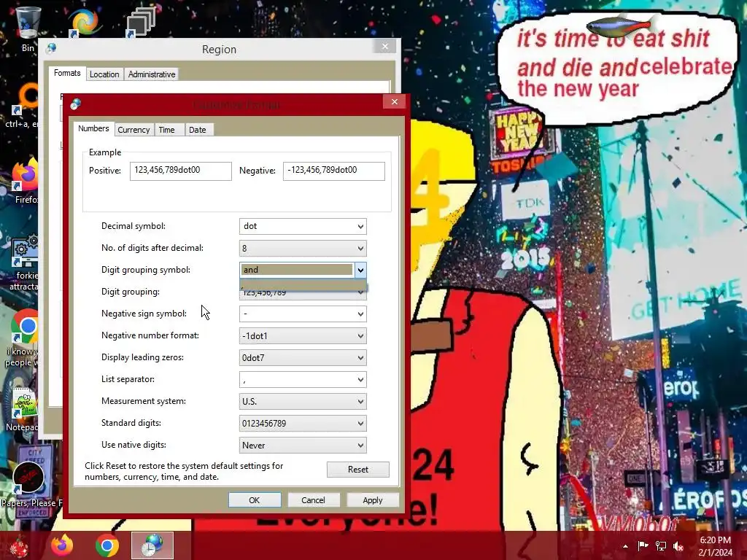747x560 pixels.
Task: Select the Formats tab in Region window
Action: pyautogui.click(x=67, y=73)
